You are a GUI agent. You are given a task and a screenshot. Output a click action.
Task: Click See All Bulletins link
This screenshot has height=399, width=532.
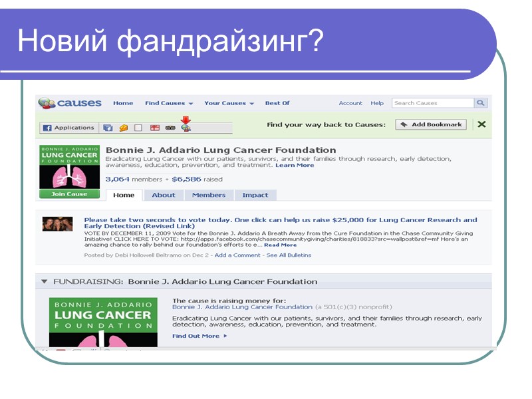(x=289, y=255)
